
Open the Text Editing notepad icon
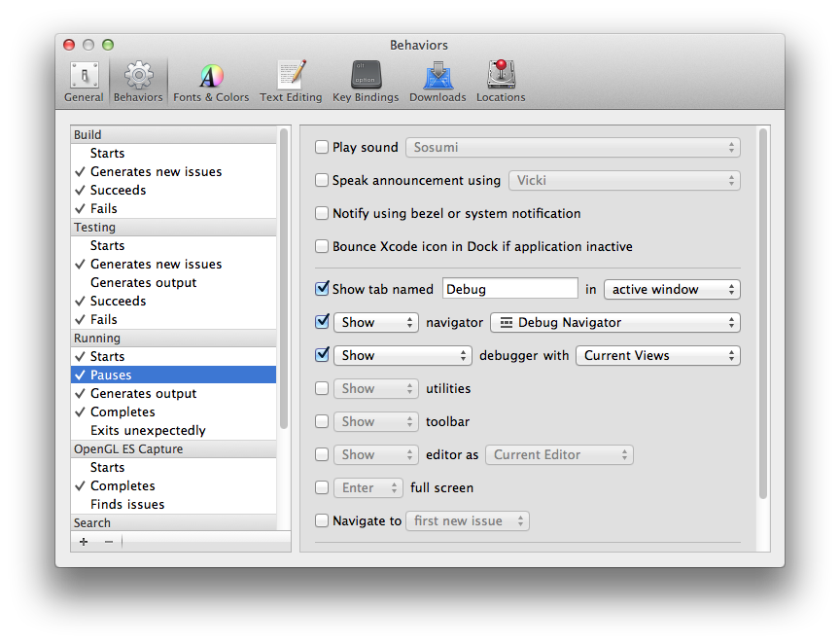291,82
